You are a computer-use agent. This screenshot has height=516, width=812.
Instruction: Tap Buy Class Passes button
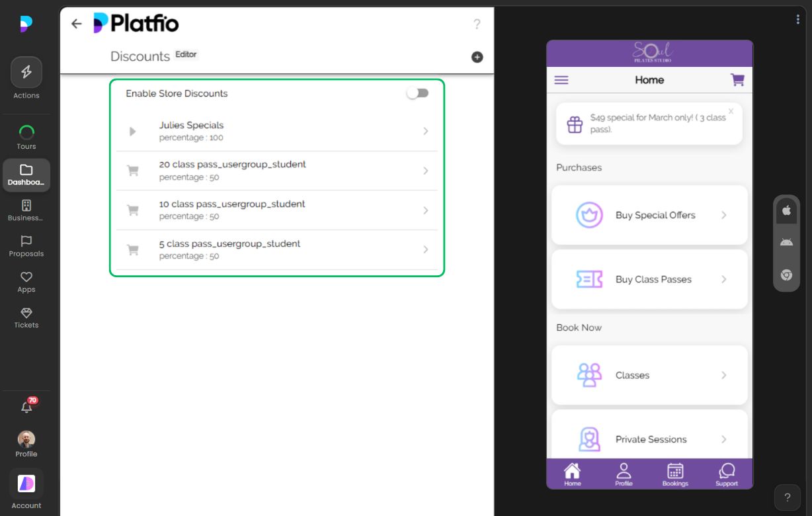(x=649, y=279)
